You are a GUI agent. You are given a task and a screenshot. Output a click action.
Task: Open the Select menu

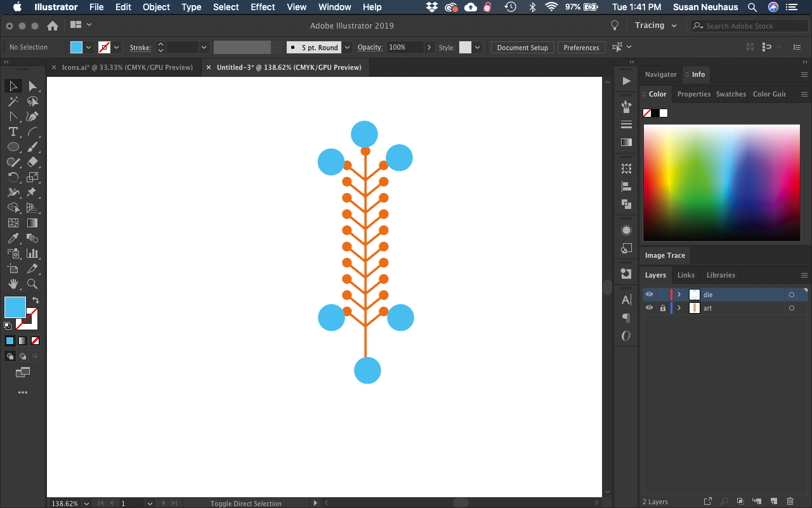coord(225,7)
